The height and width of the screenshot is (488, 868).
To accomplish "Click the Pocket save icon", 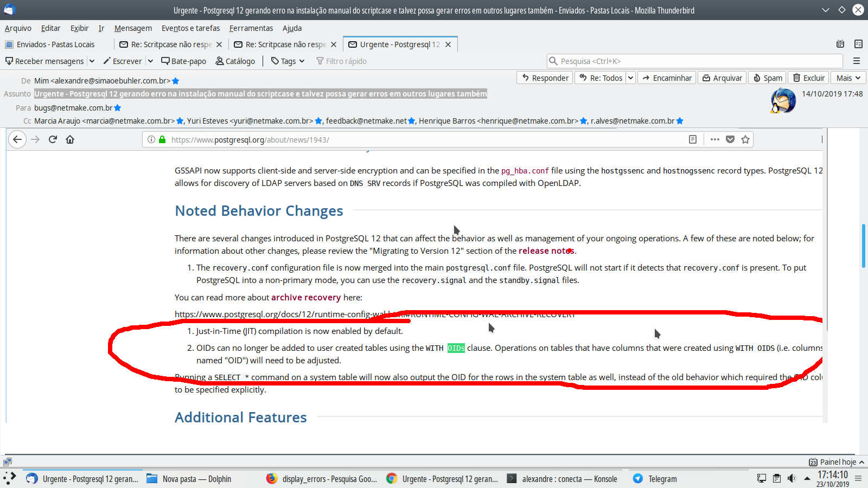I will click(730, 139).
